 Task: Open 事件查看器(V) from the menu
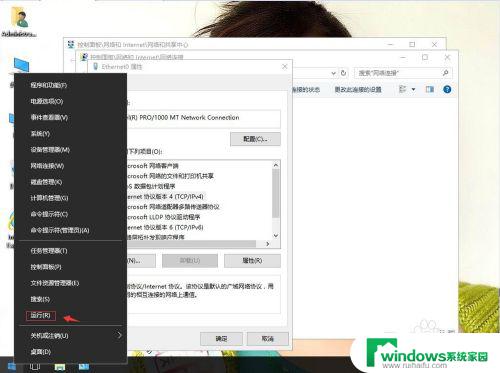[49, 117]
